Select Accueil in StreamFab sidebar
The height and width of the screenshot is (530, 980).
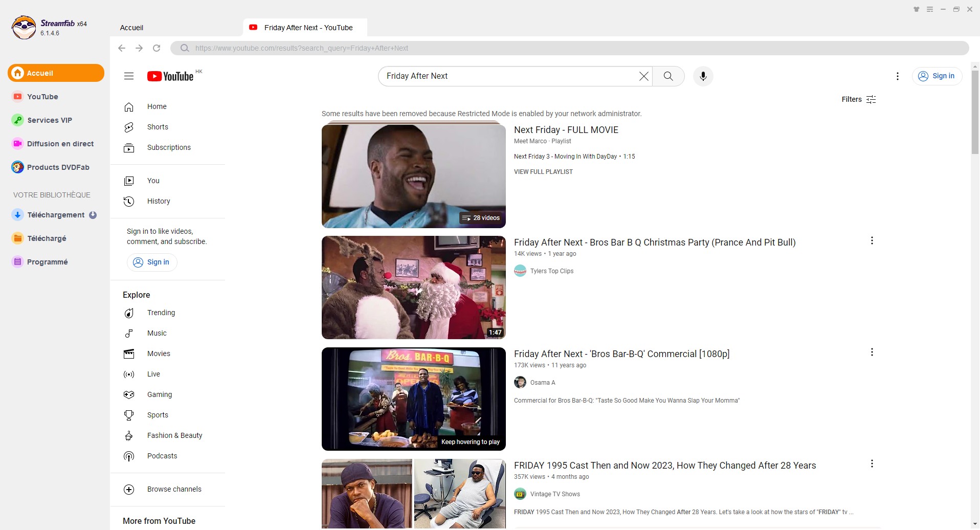(x=56, y=73)
